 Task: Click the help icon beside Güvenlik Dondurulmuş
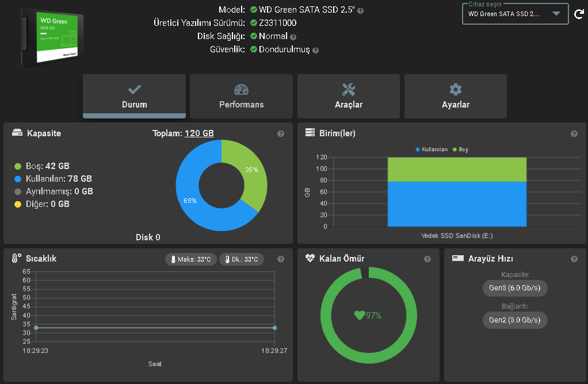[316, 51]
